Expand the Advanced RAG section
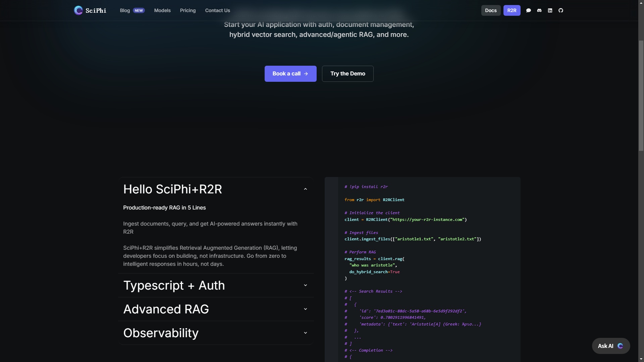This screenshot has height=362, width=644. (305, 309)
